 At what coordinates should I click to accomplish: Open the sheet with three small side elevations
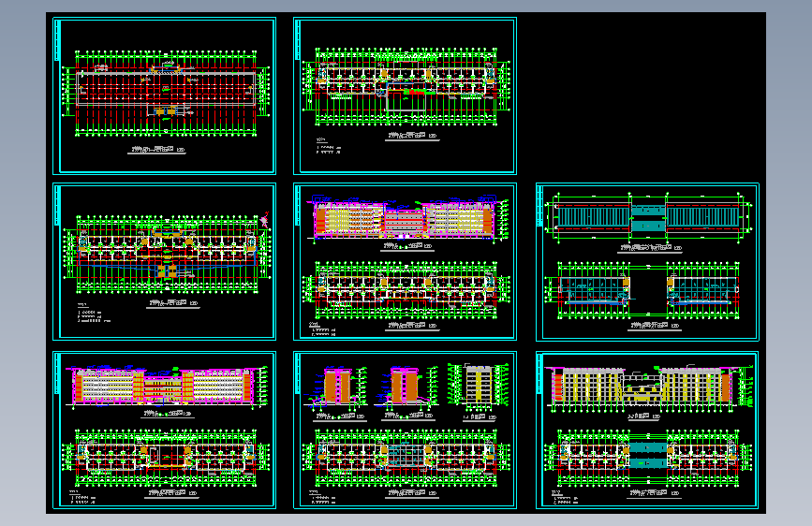405,431
